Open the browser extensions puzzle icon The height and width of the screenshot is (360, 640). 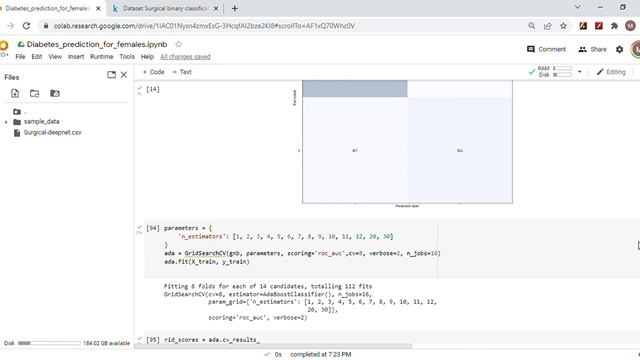(x=614, y=26)
